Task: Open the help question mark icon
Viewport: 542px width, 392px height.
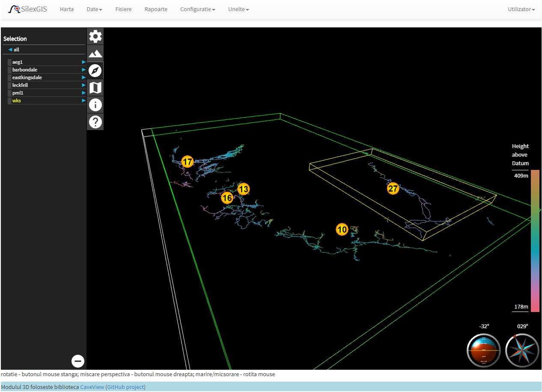Action: click(95, 122)
